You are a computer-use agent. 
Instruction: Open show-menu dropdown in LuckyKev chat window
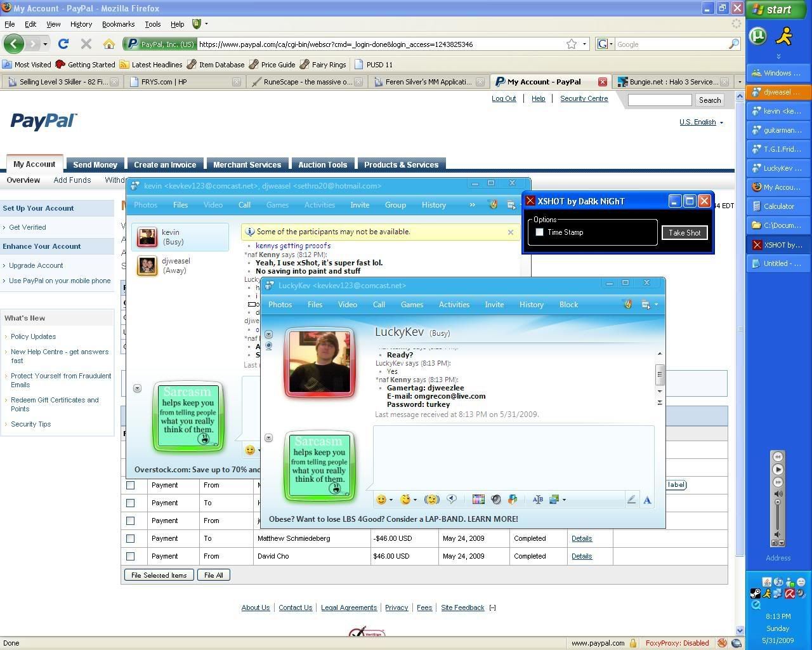pyautogui.click(x=649, y=305)
